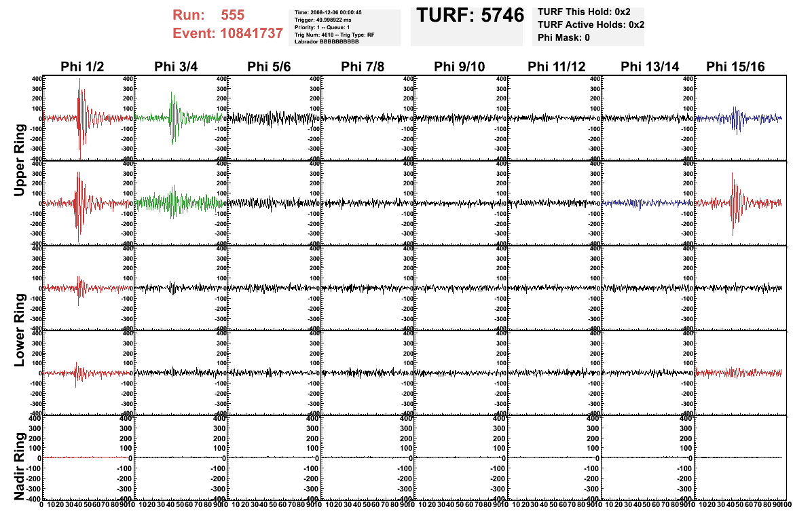Select the red Phi 15/16 waveform in second Lower Ring row
The width and height of the screenshot is (812, 524).
739,372
